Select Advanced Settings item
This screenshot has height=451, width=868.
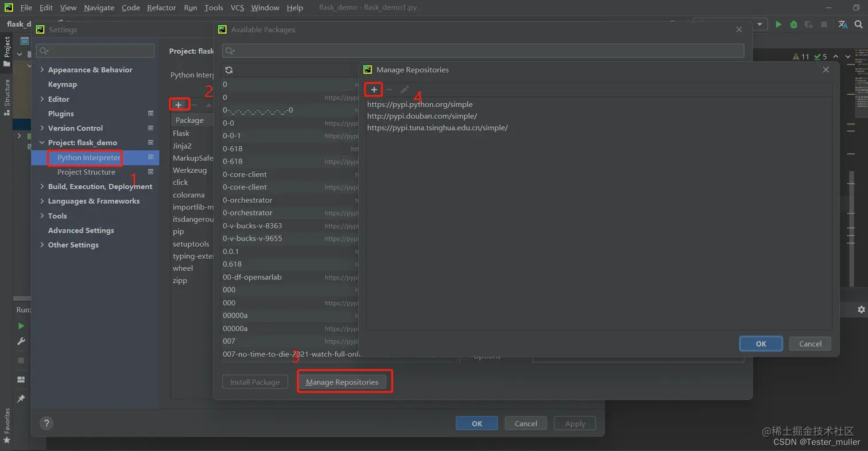(81, 230)
